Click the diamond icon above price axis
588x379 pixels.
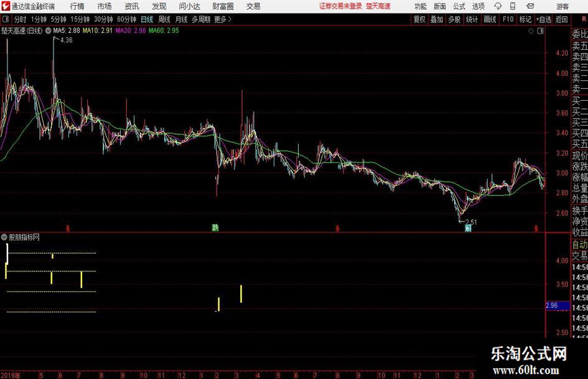coord(531,31)
